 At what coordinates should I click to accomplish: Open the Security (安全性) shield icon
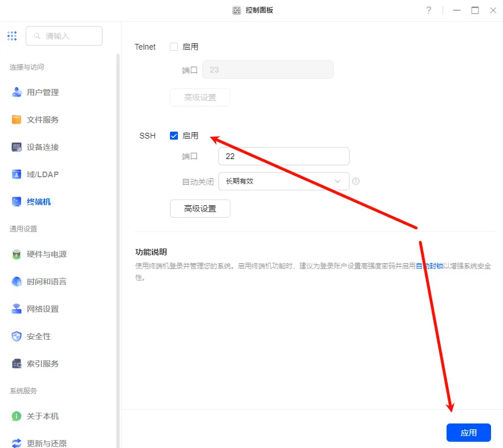point(17,336)
